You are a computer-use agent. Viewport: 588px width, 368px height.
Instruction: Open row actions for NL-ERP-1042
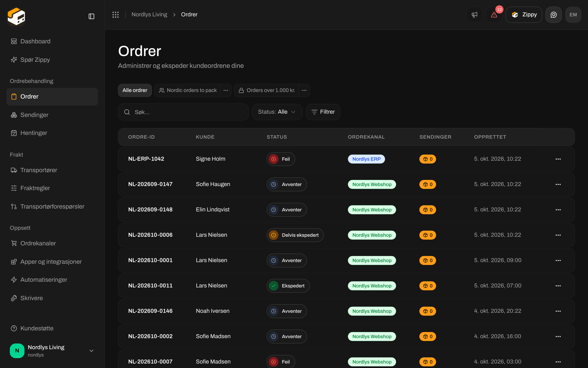click(x=558, y=159)
